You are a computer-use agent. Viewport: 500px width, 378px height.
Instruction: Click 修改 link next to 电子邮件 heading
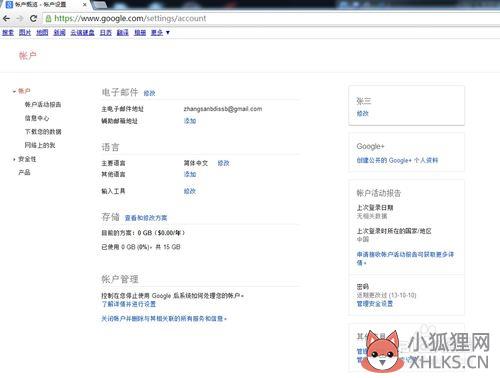coord(149,93)
